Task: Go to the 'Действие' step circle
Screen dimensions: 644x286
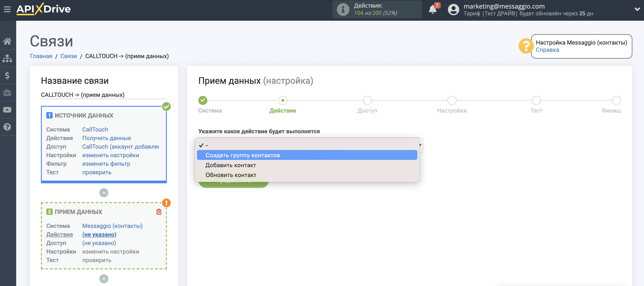Action: click(x=283, y=100)
